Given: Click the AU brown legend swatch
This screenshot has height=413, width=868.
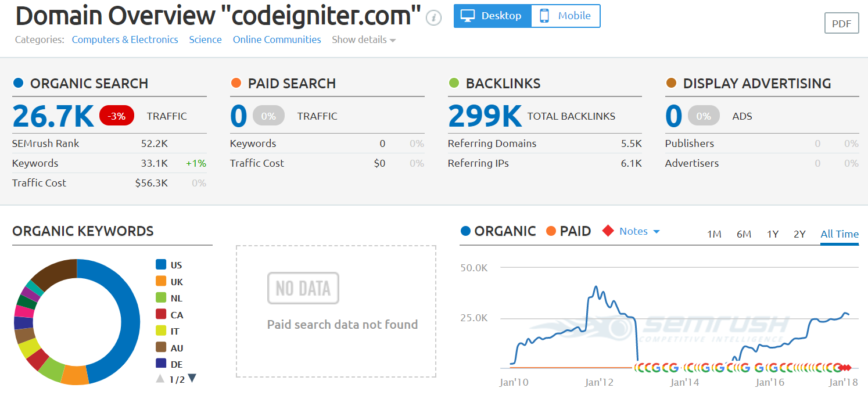Looking at the screenshot, I should [x=161, y=347].
